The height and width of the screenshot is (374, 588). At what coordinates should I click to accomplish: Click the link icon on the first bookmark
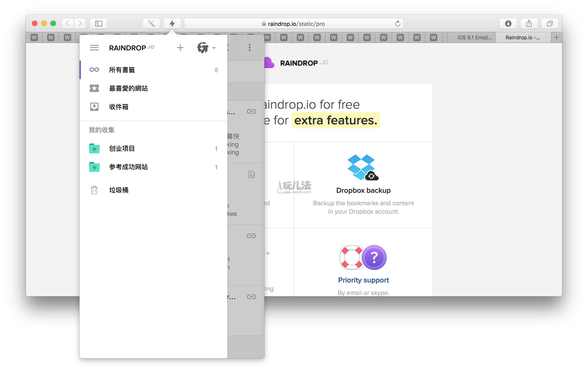251,111
